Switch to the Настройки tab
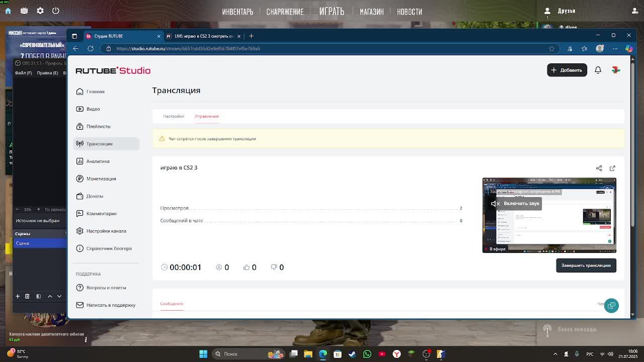This screenshot has height=362, width=644. (173, 116)
